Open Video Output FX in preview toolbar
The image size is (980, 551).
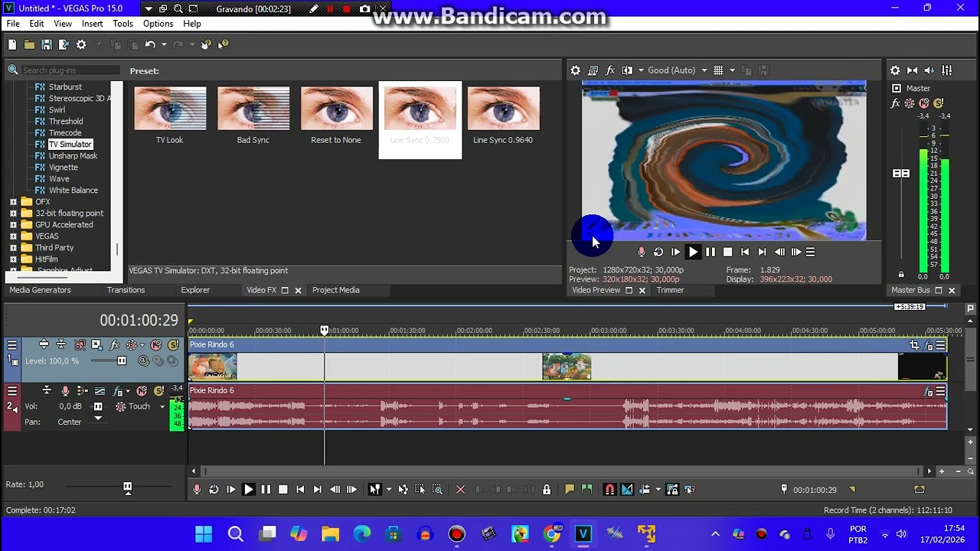tap(610, 70)
